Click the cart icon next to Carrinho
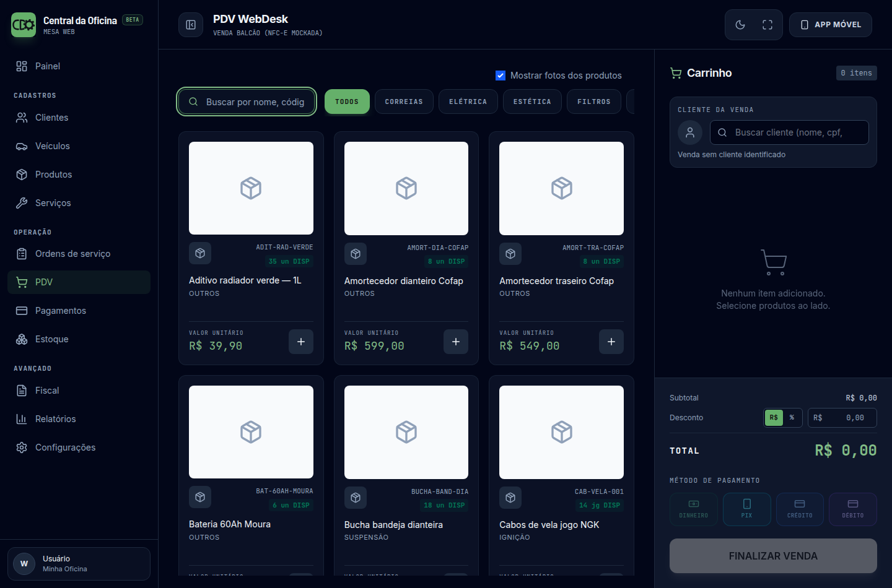The image size is (892, 588). click(676, 73)
